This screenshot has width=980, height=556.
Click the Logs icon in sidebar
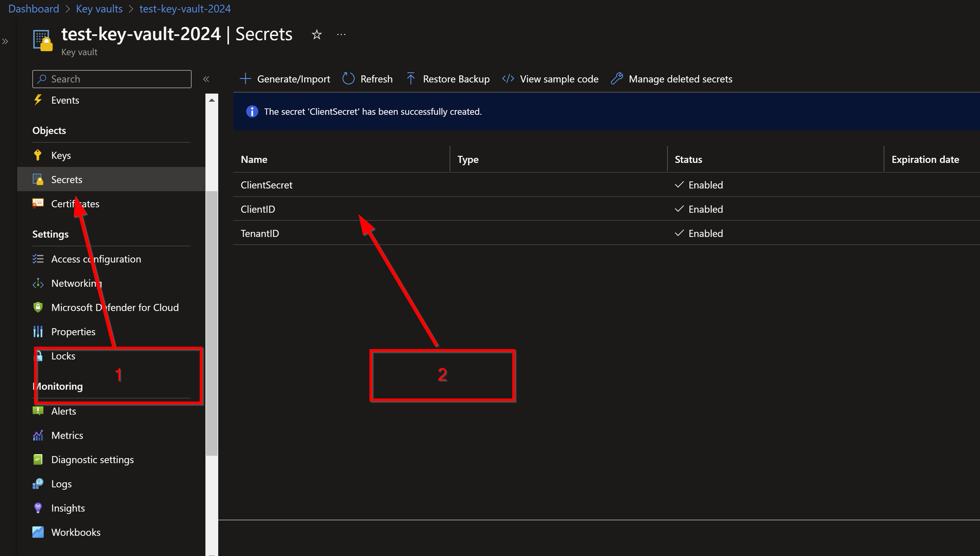pyautogui.click(x=38, y=484)
